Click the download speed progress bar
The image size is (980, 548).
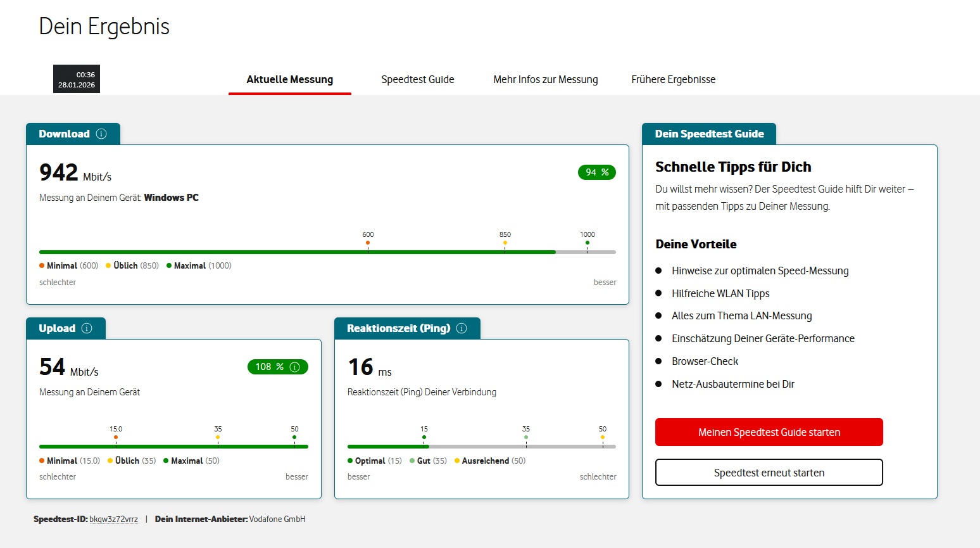point(327,252)
